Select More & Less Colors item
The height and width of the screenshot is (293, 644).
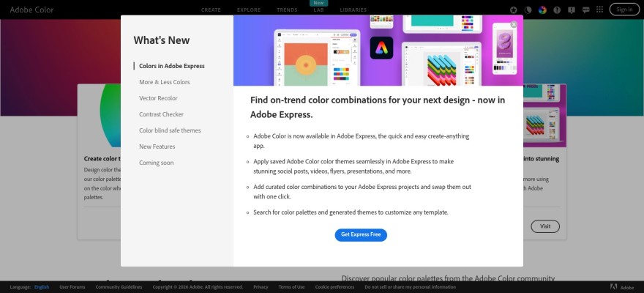(x=164, y=82)
